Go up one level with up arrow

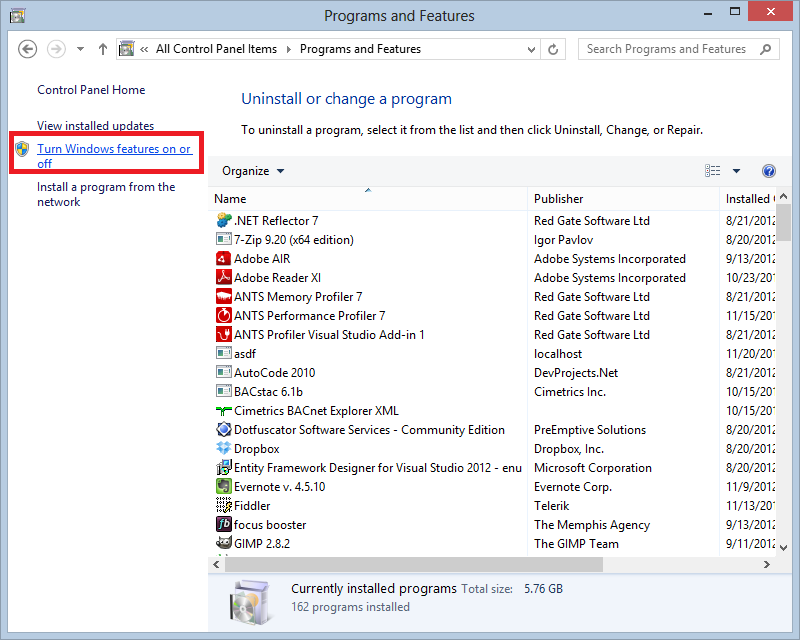click(x=103, y=49)
